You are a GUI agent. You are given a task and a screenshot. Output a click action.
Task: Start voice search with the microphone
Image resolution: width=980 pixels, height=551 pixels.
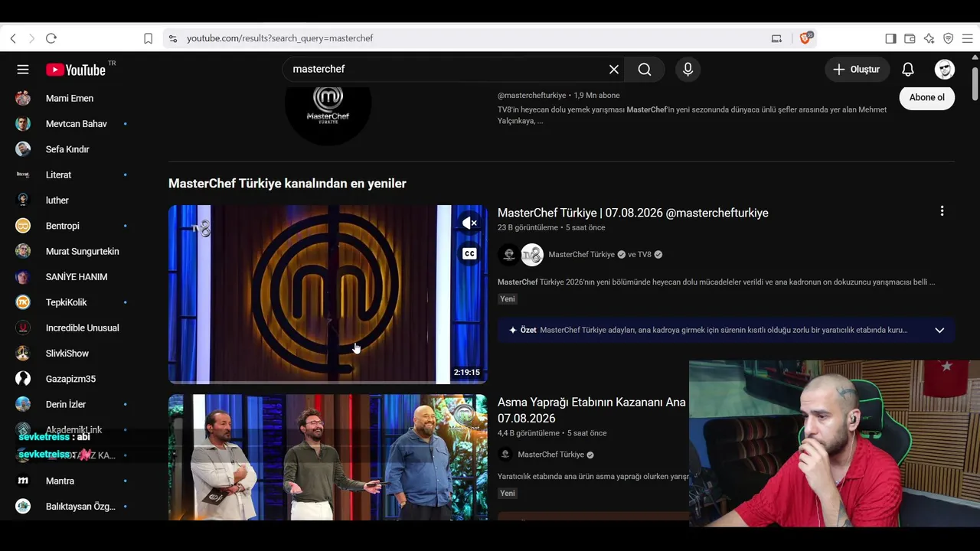coord(688,70)
